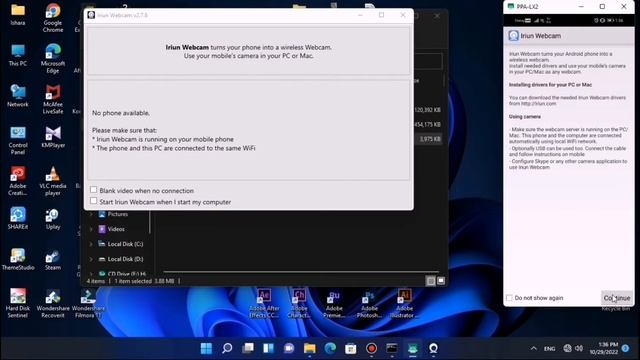Open the Ishara folder on desktop
The height and width of the screenshot is (360, 640).
coord(18,14)
